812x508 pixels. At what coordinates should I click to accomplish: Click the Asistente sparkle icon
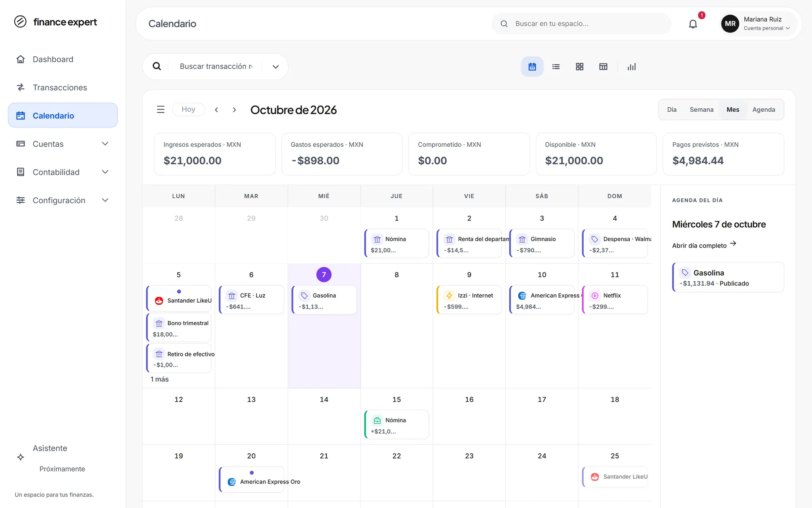(20, 457)
